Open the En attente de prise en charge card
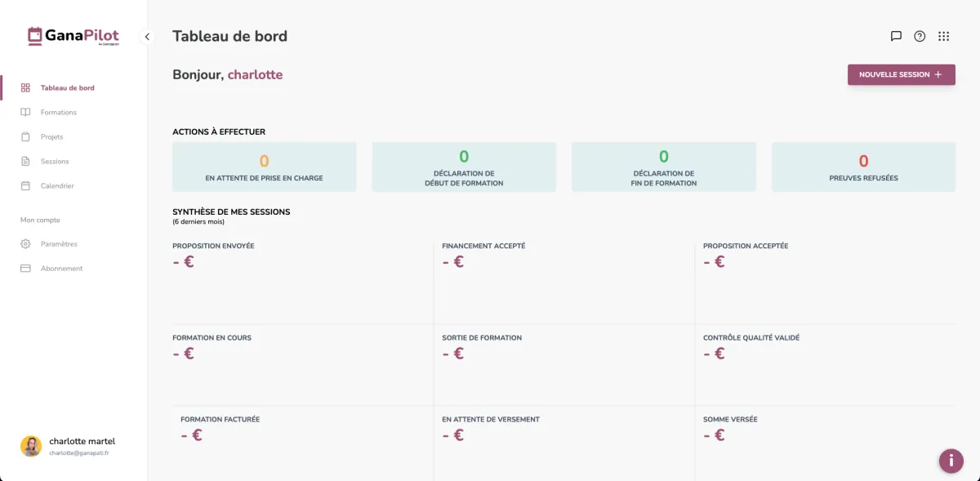Screen dimensions: 980x481 264,167
